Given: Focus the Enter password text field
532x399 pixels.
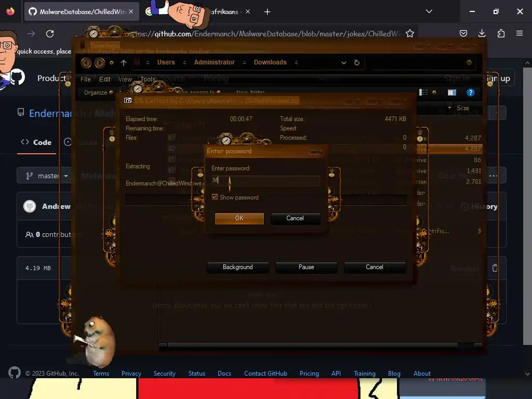Looking at the screenshot, I should click(x=265, y=180).
